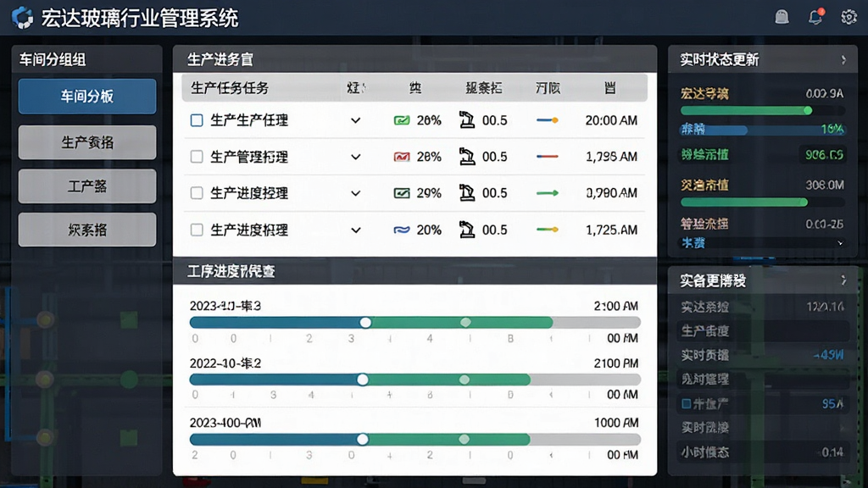Click robot arm icon in 1,725 AM row
Image resolution: width=868 pixels, height=488 pixels.
click(x=467, y=230)
